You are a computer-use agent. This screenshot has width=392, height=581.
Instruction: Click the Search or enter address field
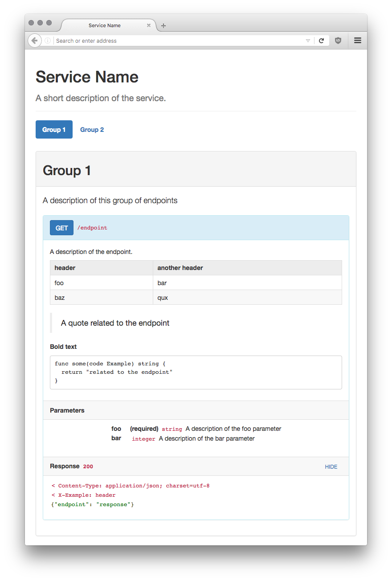[178, 41]
